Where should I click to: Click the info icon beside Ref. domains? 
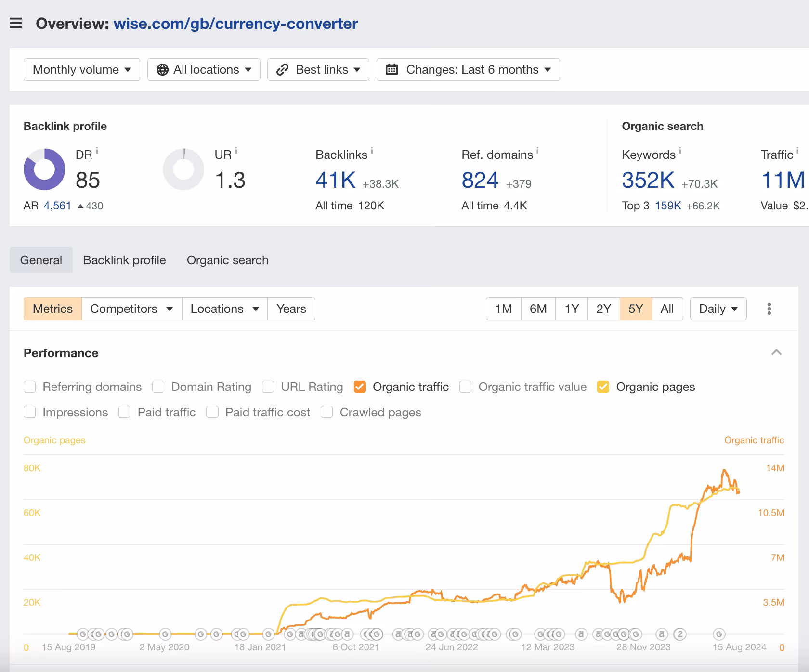pos(537,151)
